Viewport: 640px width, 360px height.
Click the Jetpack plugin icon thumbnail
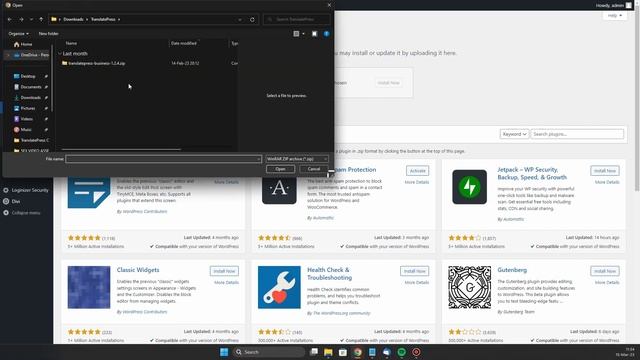pyautogui.click(x=469, y=187)
